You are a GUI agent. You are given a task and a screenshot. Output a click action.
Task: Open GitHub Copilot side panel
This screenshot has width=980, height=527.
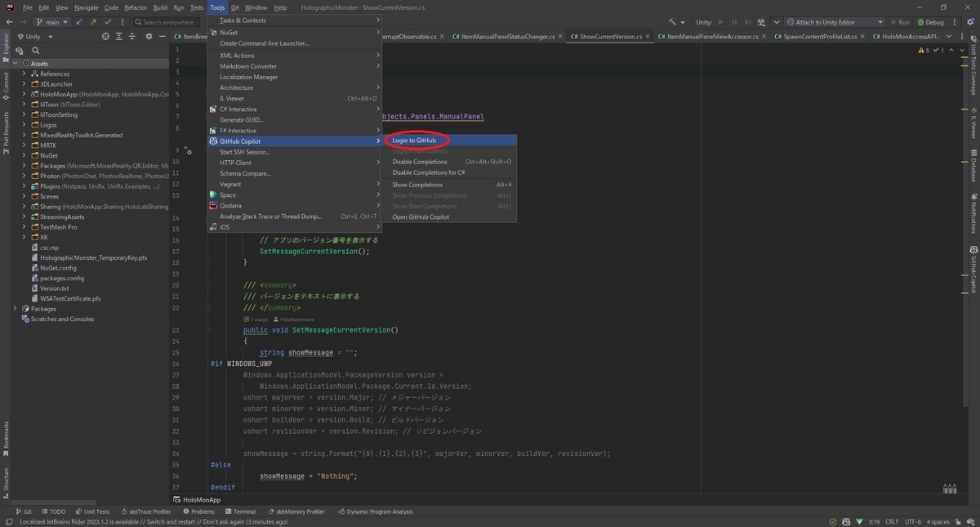(x=973, y=270)
